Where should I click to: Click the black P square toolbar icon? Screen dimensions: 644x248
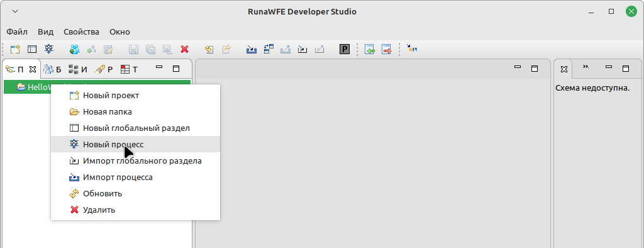tap(345, 50)
